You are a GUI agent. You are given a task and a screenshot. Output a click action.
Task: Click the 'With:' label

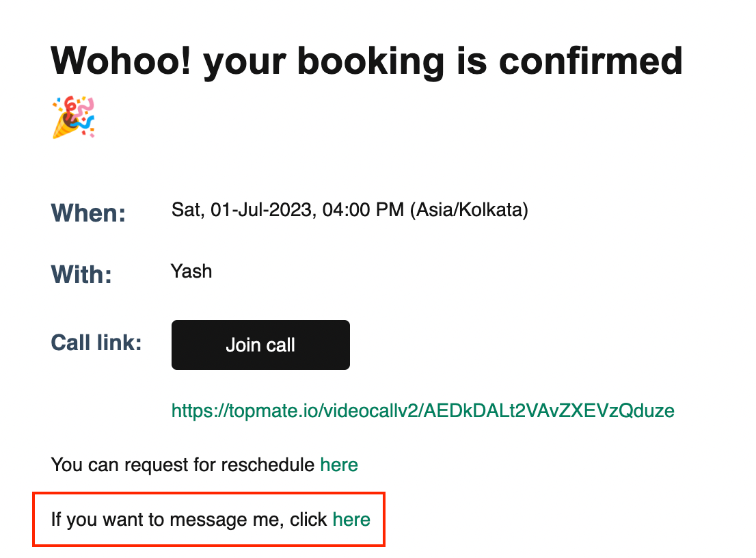(81, 274)
